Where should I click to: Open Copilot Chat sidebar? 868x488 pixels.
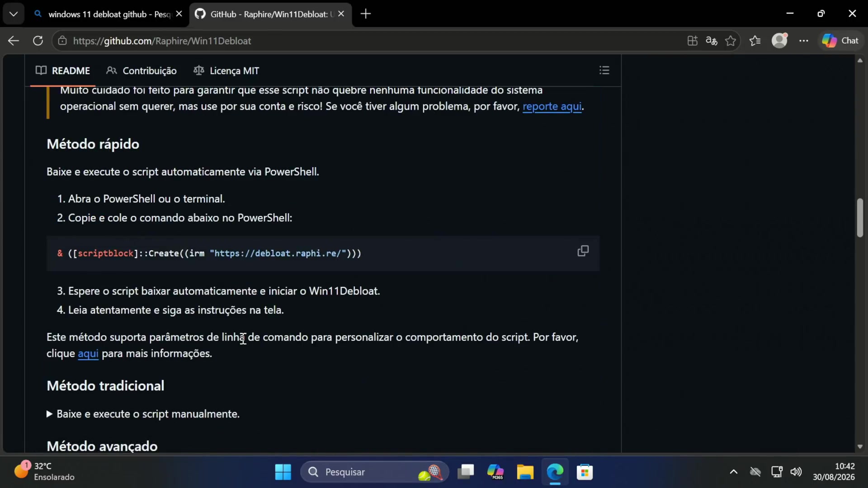(x=840, y=41)
